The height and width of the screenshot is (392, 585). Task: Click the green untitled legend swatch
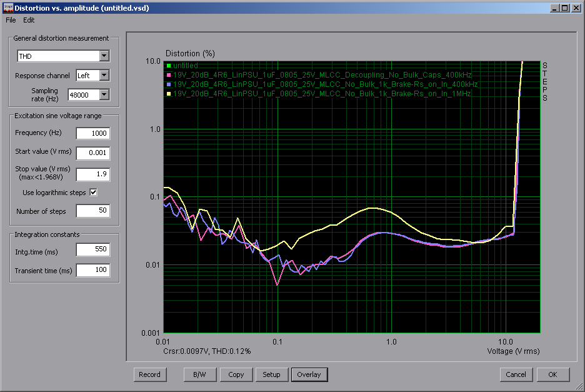(x=169, y=66)
